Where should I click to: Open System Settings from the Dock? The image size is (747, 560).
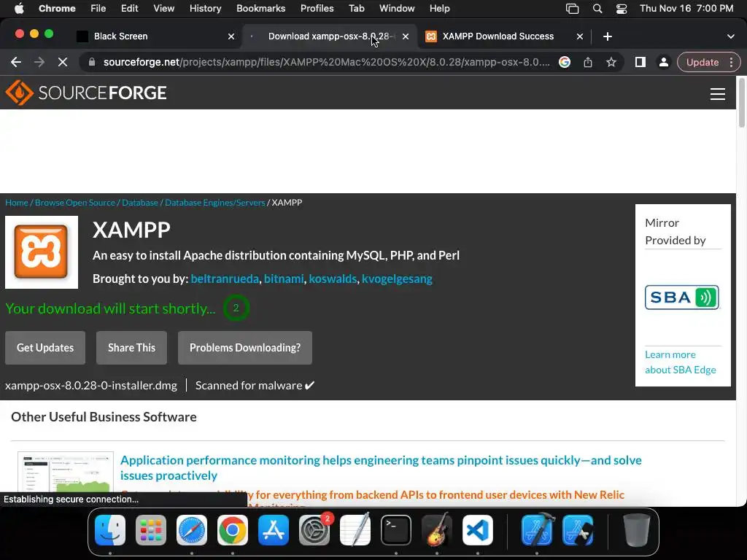pyautogui.click(x=314, y=530)
